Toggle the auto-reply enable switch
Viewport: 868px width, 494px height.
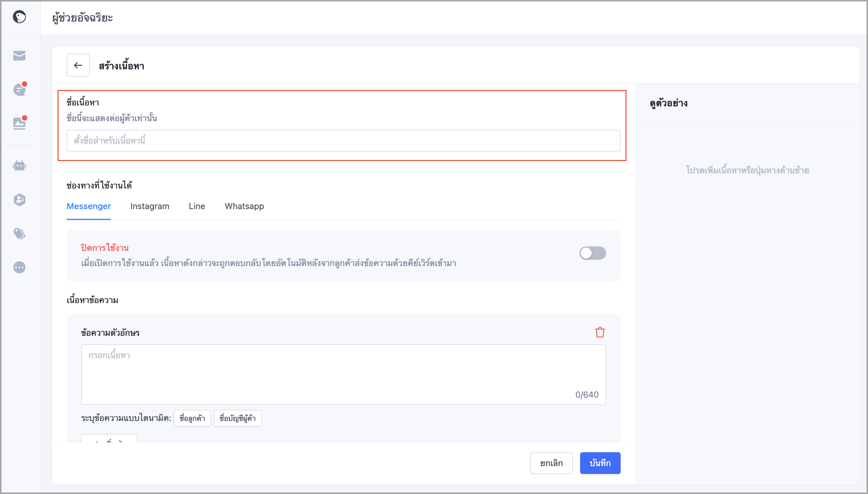pos(593,253)
